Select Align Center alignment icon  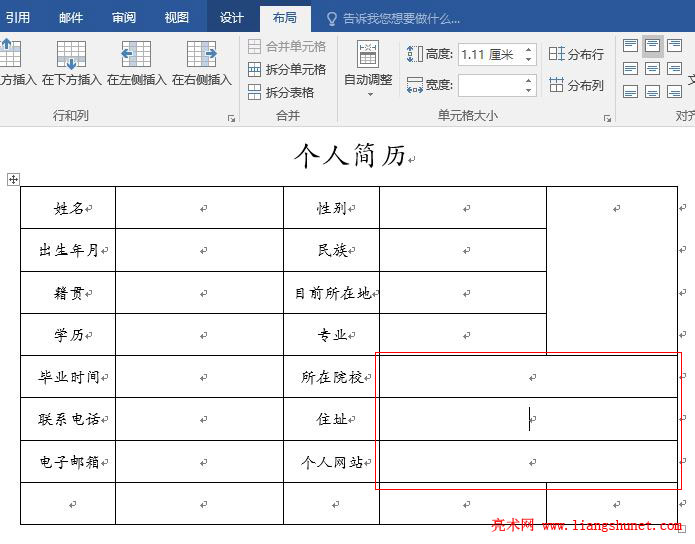pyautogui.click(x=652, y=68)
